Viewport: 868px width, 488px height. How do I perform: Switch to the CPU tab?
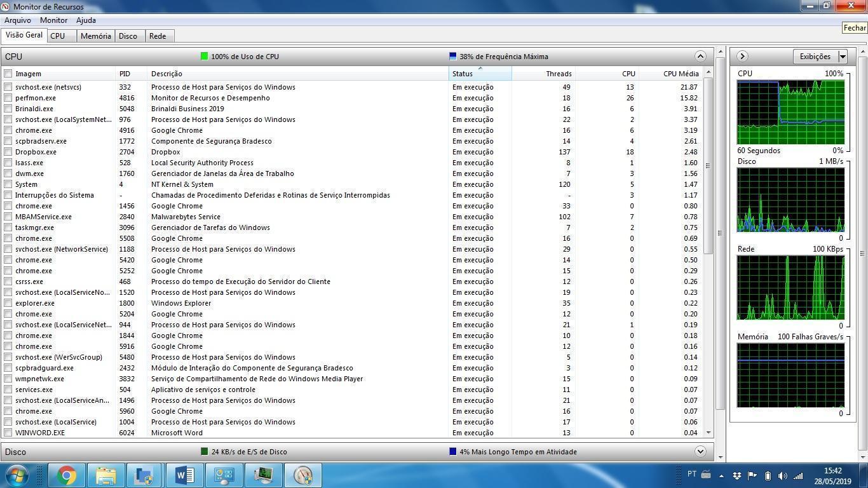tap(62, 36)
